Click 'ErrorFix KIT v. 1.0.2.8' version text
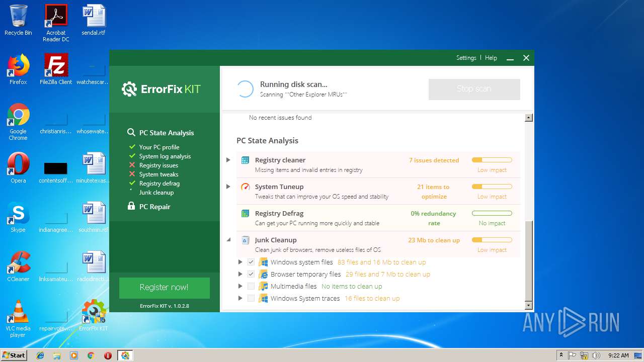The width and height of the screenshot is (644, 362). (x=165, y=306)
